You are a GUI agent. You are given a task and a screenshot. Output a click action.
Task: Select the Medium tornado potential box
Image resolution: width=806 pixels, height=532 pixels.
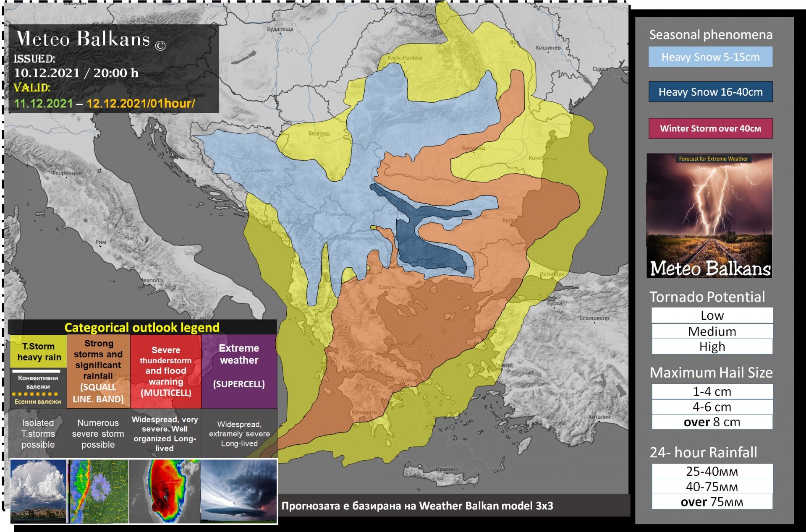(712, 331)
